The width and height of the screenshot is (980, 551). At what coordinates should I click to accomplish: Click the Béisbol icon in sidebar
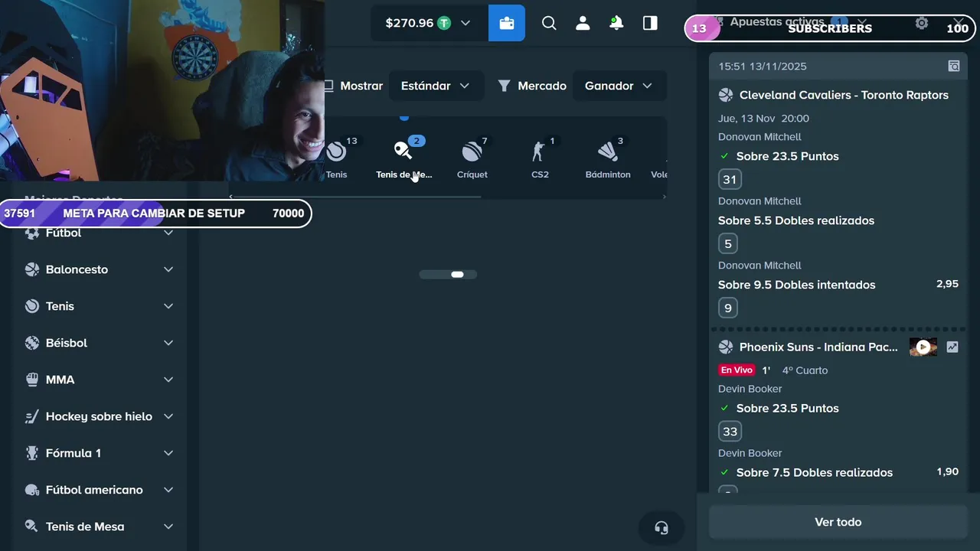(31, 343)
